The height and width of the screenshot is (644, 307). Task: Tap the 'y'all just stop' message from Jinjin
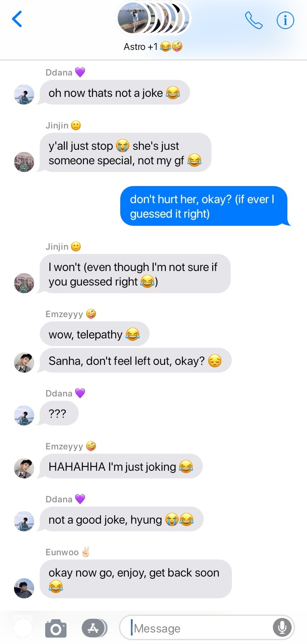coord(125,152)
